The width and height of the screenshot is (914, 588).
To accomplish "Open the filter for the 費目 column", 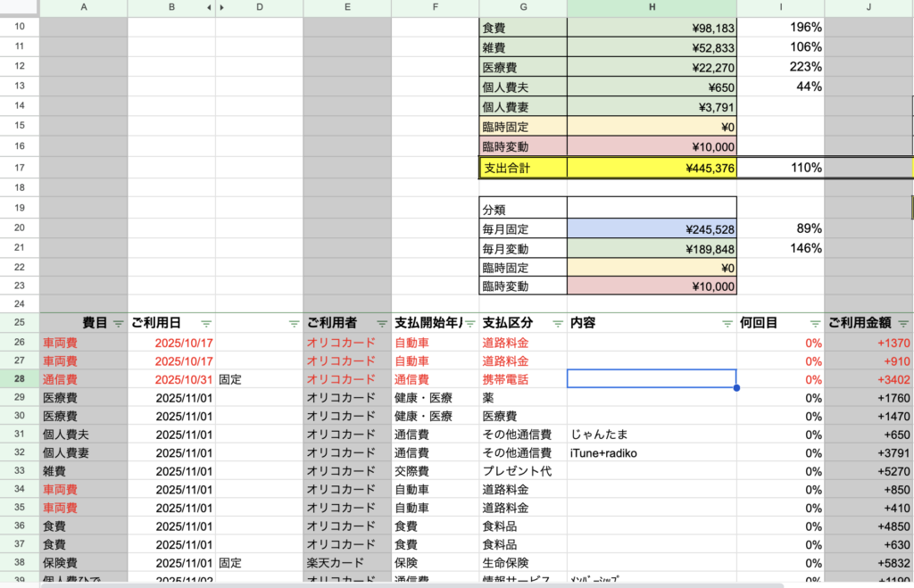I will pyautogui.click(x=119, y=323).
